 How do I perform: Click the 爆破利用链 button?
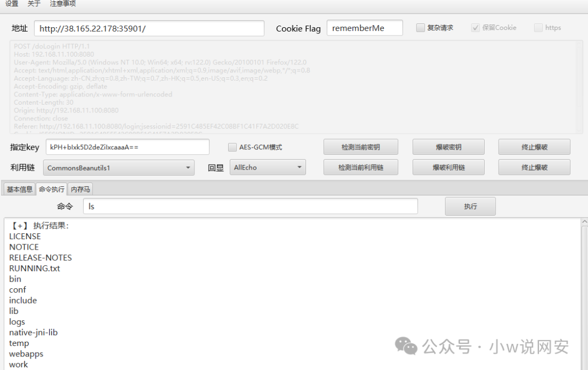tap(449, 167)
